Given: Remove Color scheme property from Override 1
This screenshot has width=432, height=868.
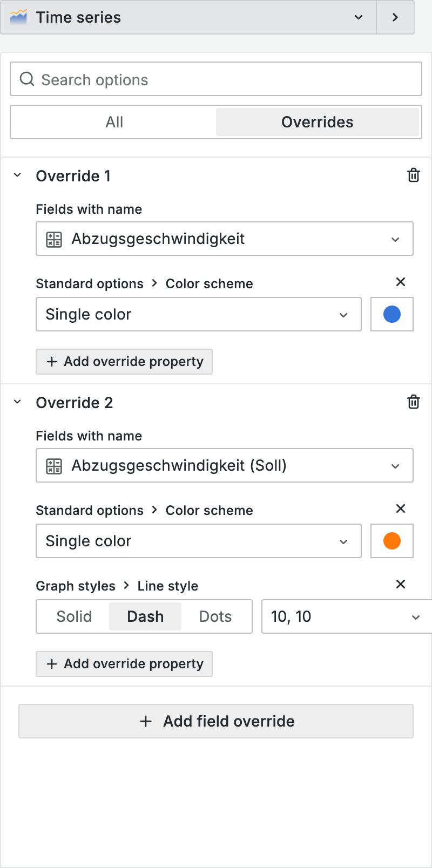Looking at the screenshot, I should coord(401,282).
